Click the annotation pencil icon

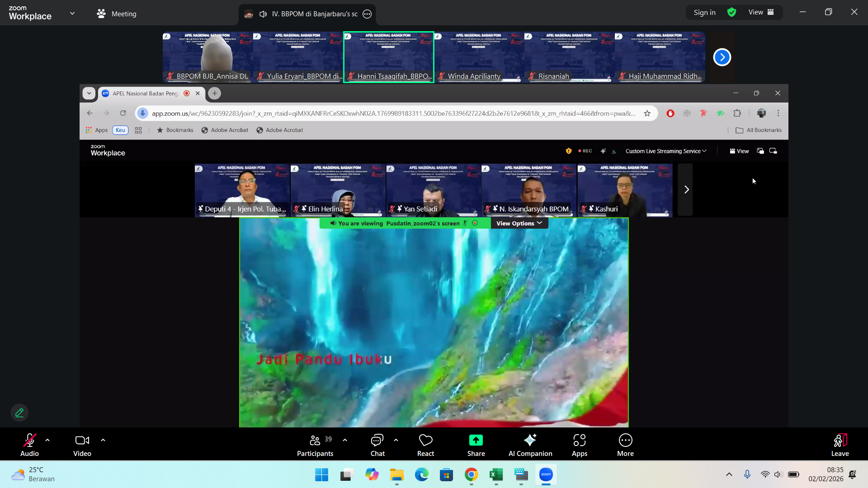pos(19,413)
